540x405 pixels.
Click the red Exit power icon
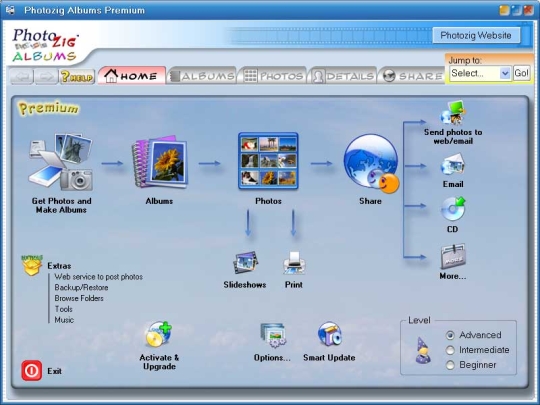[32, 371]
